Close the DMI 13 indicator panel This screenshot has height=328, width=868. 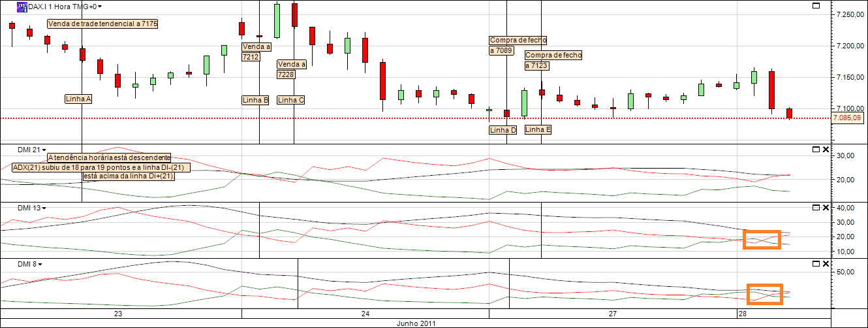826,207
